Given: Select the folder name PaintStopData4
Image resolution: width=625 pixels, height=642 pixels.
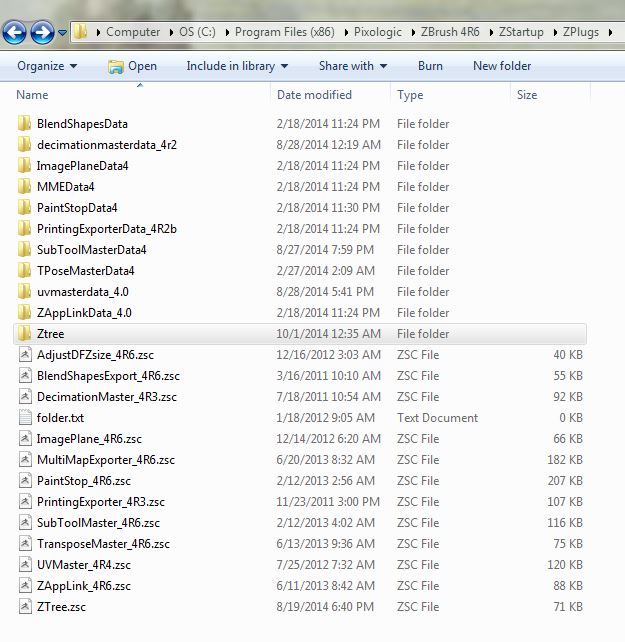Looking at the screenshot, I should tap(77, 208).
